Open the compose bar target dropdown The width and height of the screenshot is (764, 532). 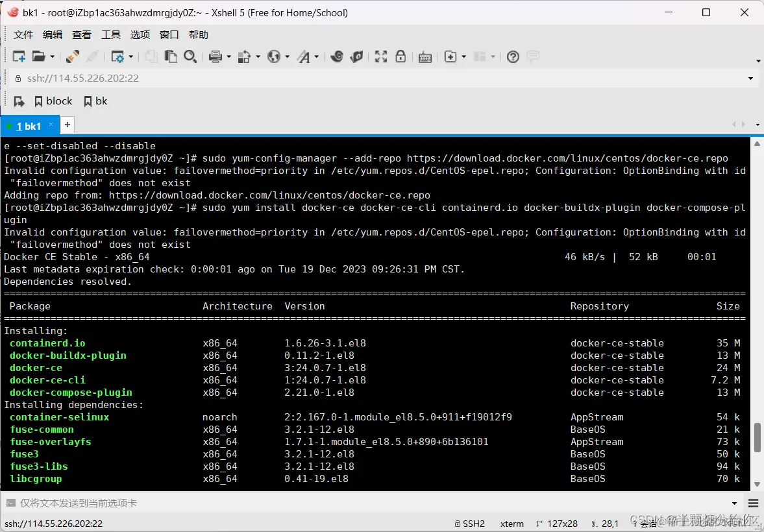pyautogui.click(x=735, y=503)
